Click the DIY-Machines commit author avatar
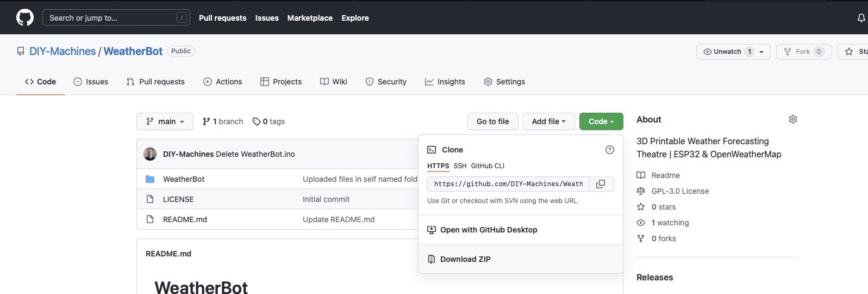 (x=150, y=154)
